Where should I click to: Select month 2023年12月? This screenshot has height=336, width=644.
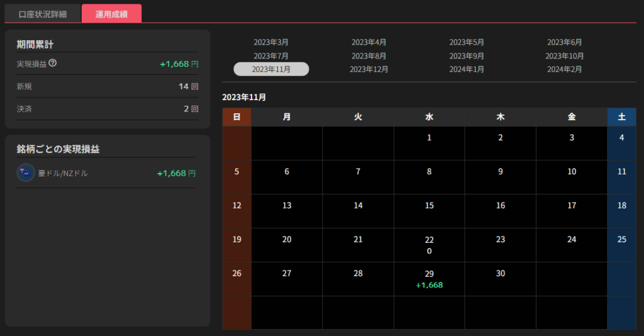pos(369,69)
